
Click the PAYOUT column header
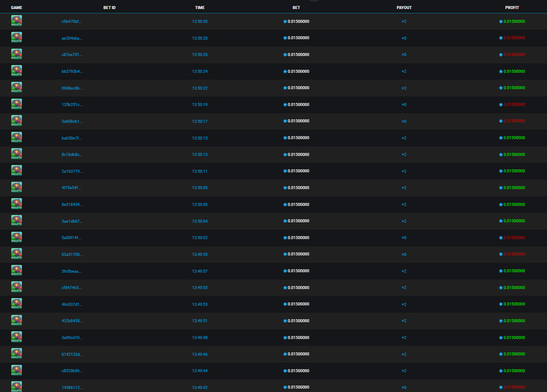(x=404, y=8)
